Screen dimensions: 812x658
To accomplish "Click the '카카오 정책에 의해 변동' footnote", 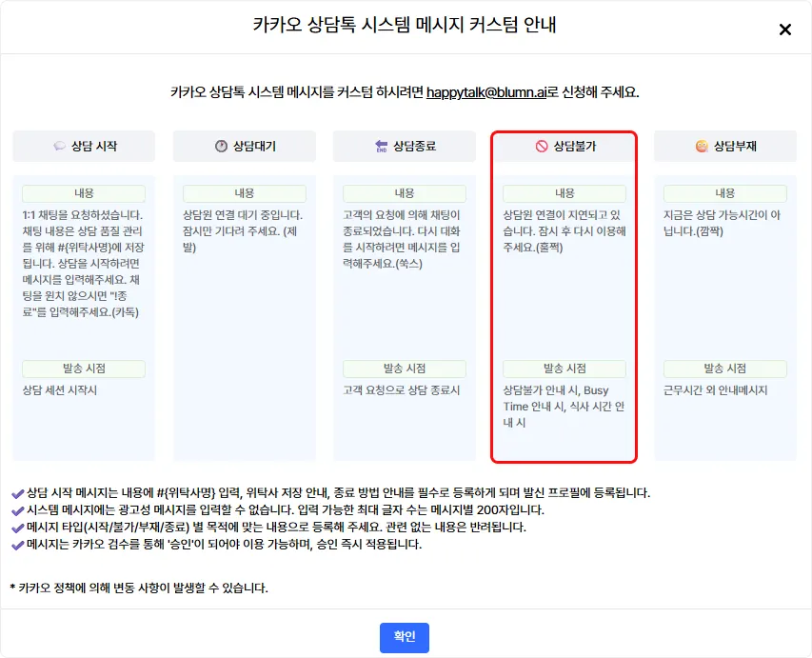I will [x=139, y=588].
